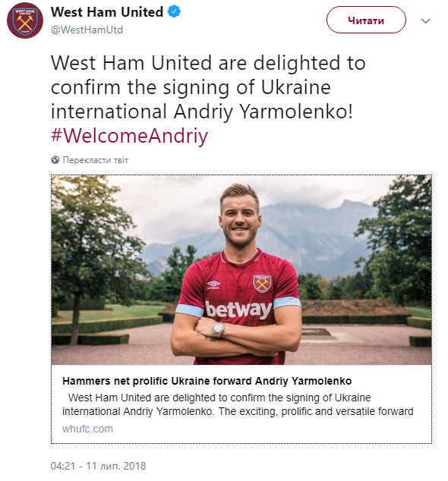Click the West Ham United profile avatar

click(x=25, y=20)
